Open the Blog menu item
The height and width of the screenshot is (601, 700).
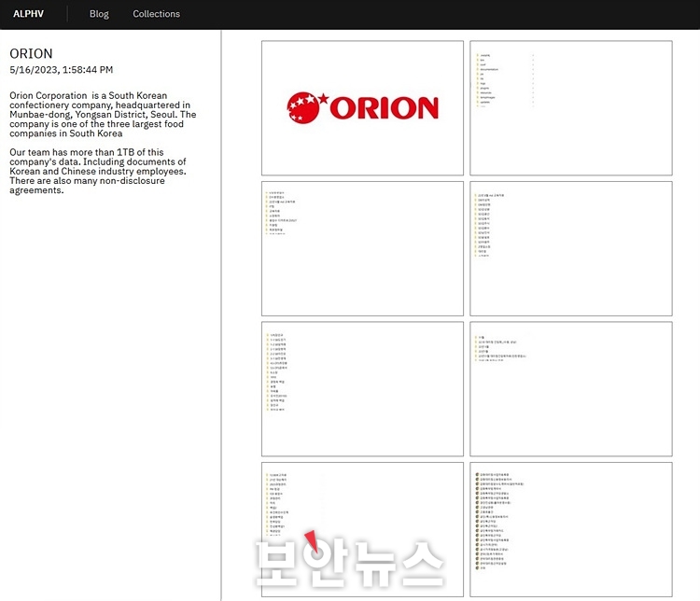(x=99, y=14)
